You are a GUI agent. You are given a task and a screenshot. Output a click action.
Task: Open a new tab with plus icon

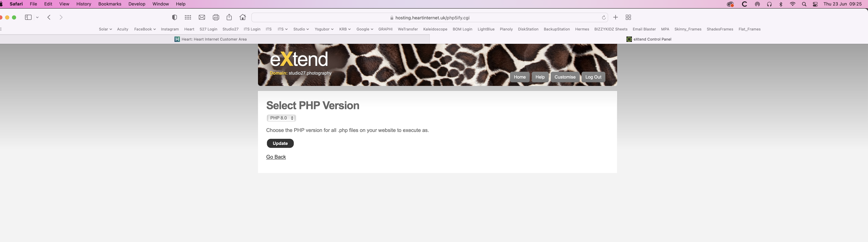coord(616,17)
